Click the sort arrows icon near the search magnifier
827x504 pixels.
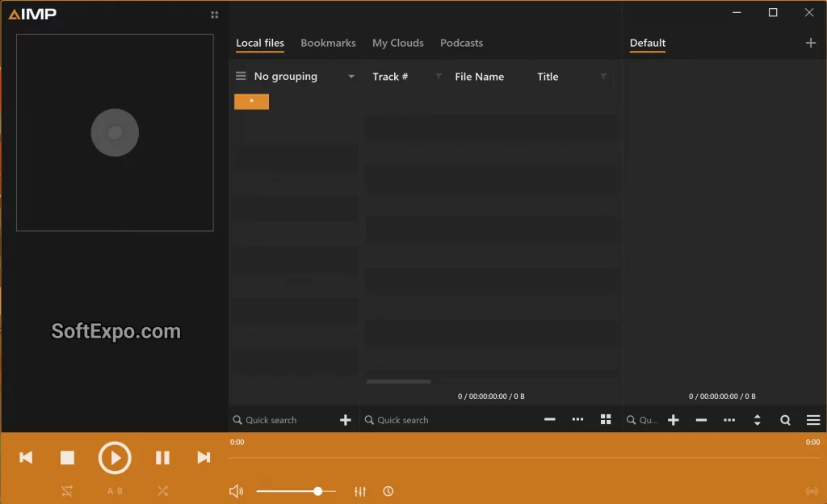757,419
